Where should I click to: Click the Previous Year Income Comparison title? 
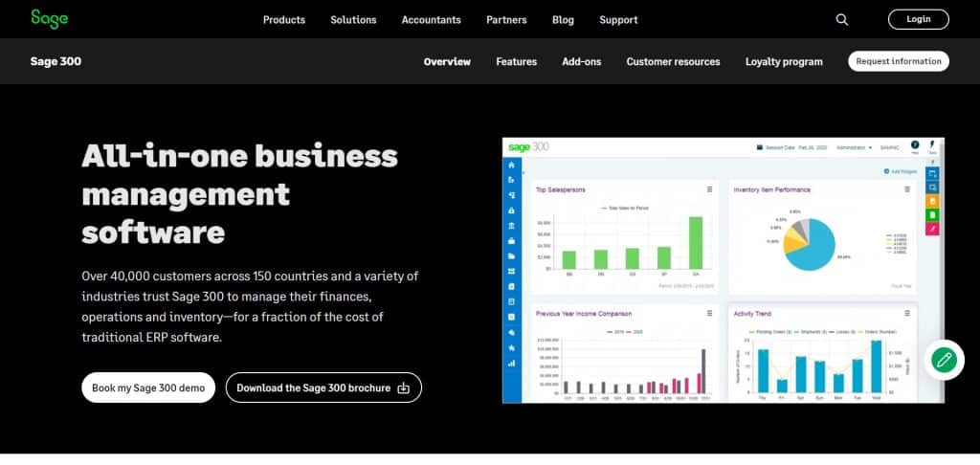(x=584, y=314)
